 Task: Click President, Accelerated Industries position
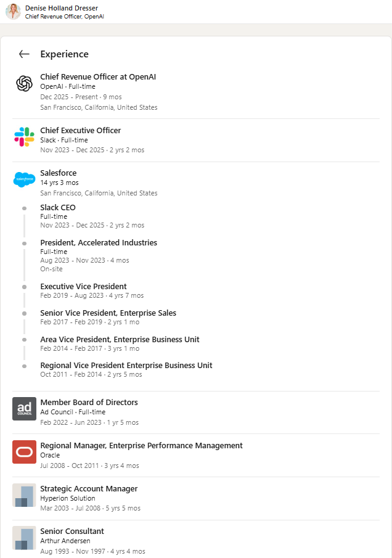[99, 243]
